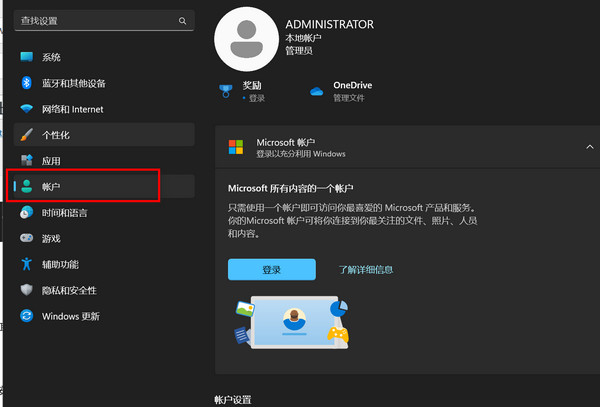Open the 奖励 rewards sign-in shortcut
Screen dimensions: 600x407
[x=250, y=91]
